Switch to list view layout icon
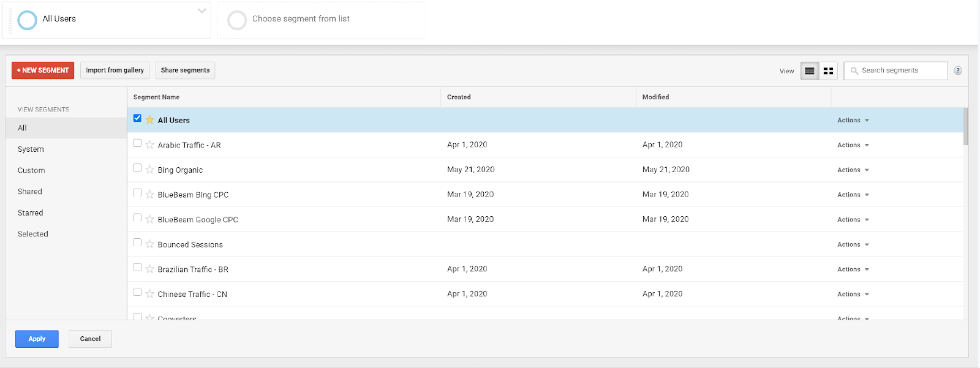Viewport: 980px width, 368px height. click(809, 71)
